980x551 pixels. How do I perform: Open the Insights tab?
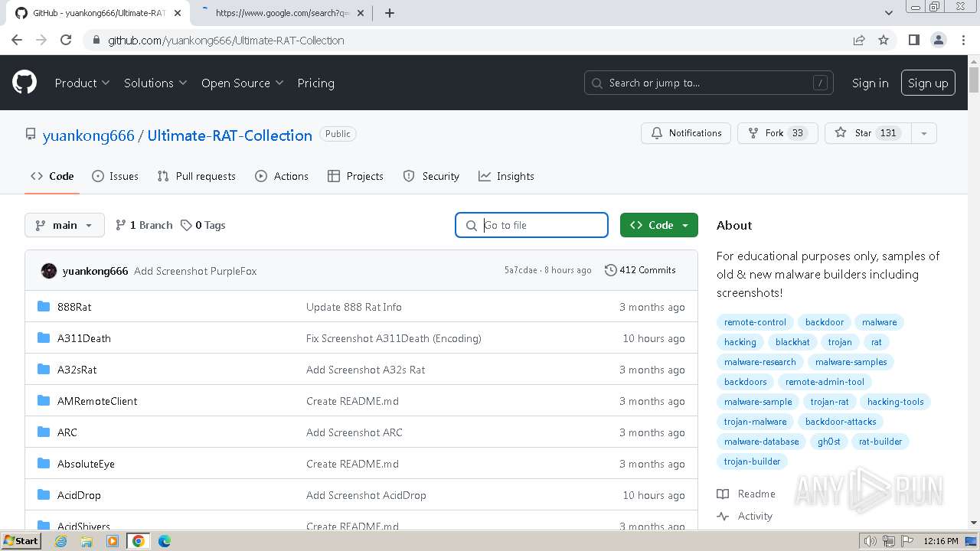pyautogui.click(x=506, y=176)
